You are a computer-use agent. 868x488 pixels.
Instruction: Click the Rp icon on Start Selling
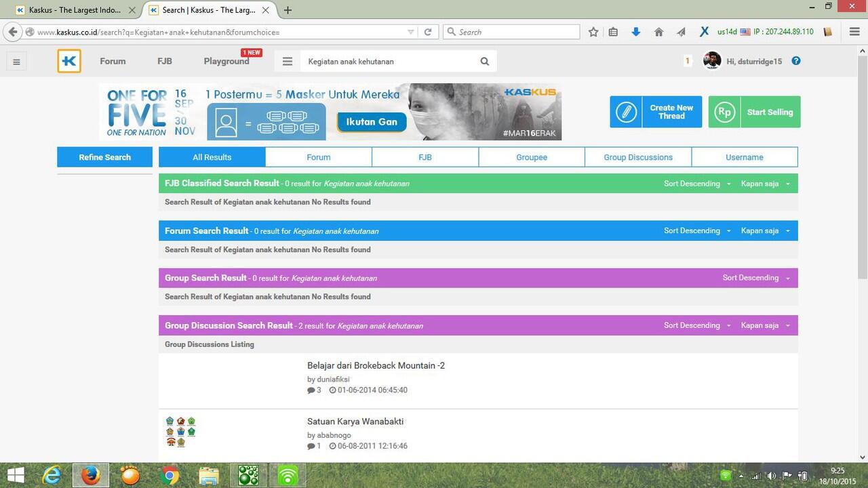[x=724, y=112]
